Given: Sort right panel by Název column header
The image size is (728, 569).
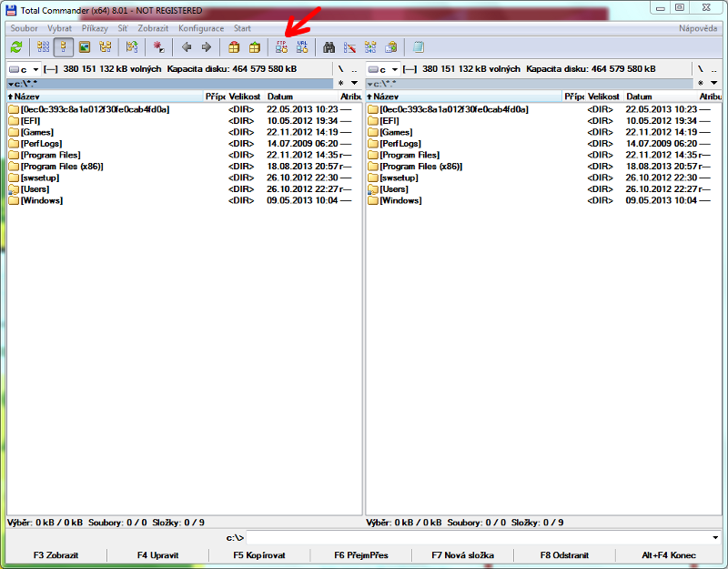Looking at the screenshot, I should coord(464,97).
